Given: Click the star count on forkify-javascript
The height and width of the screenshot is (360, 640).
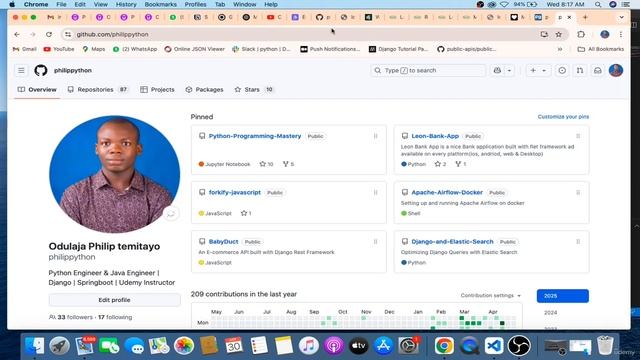Looking at the screenshot, I should coord(246,213).
